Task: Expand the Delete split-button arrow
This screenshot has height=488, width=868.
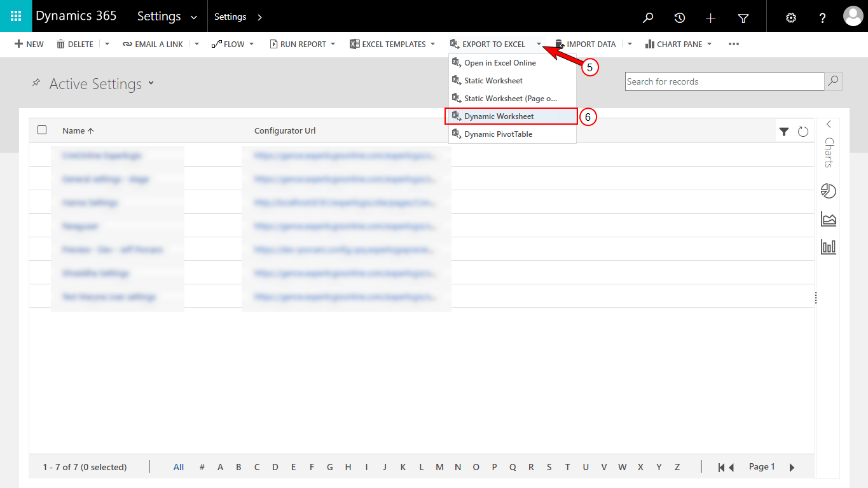Action: [x=107, y=44]
